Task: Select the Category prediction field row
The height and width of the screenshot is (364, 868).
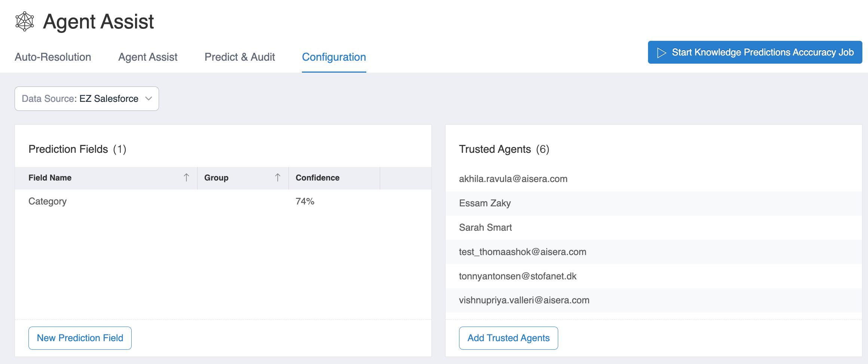Action: tap(223, 201)
